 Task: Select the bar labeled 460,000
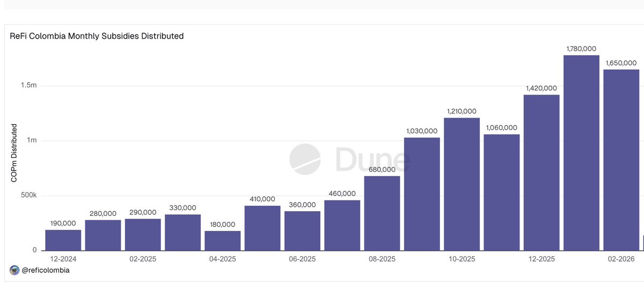[x=342, y=225]
